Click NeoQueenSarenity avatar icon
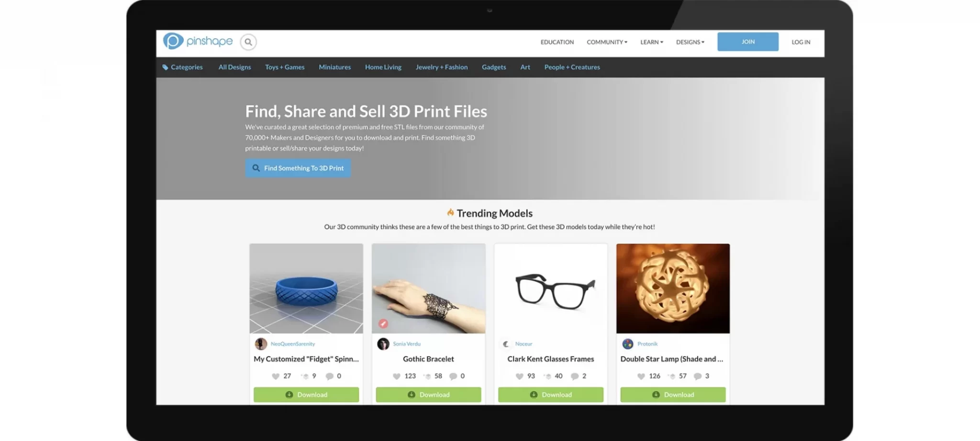980x441 pixels. [x=261, y=344]
